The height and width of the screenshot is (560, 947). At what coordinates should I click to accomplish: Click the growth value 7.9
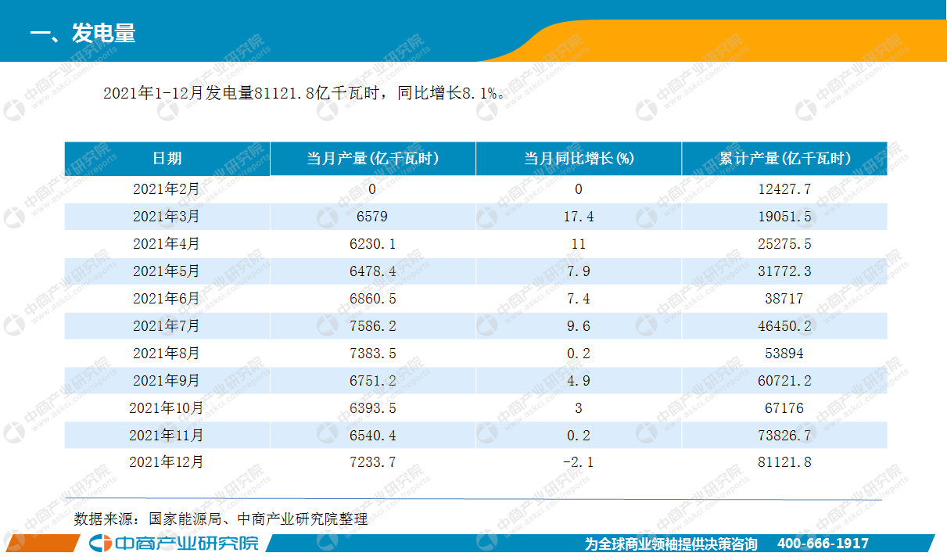point(579,271)
